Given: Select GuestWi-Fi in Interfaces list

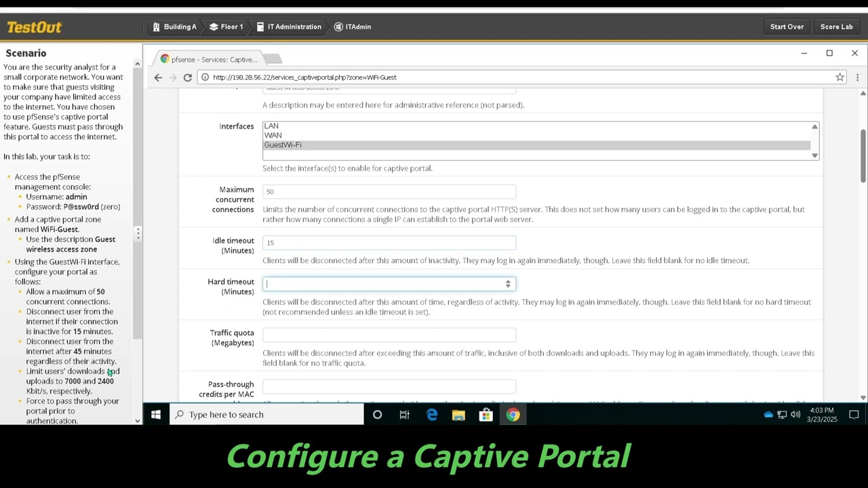Looking at the screenshot, I should [x=536, y=145].
